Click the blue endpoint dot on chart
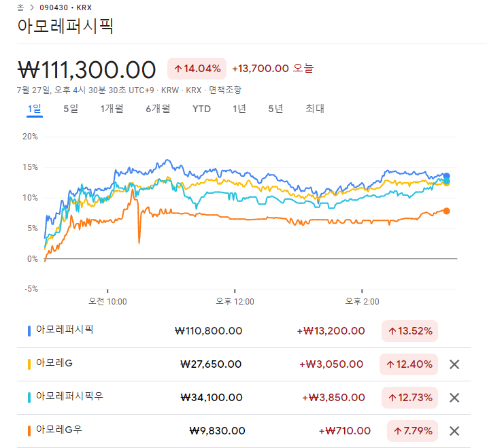Viewport: 487px width, 448px height. (447, 176)
